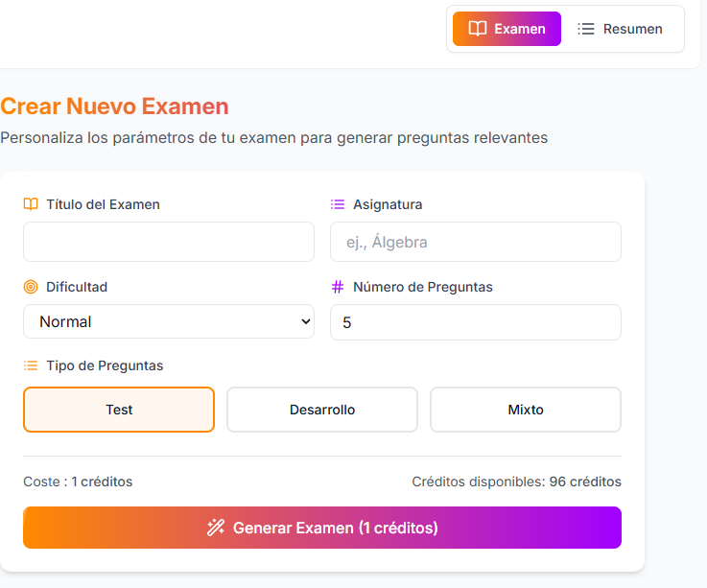Click the purple list icon beside Asignatura
The height and width of the screenshot is (588, 707).
tap(338, 204)
